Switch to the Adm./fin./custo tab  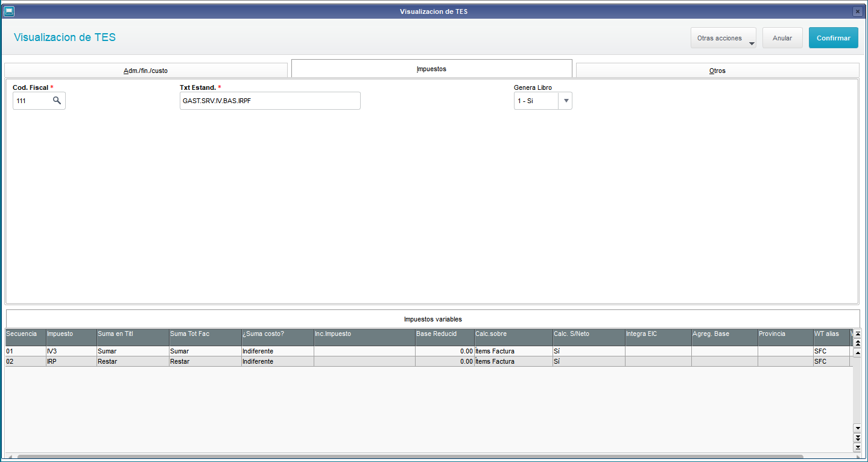(146, 71)
